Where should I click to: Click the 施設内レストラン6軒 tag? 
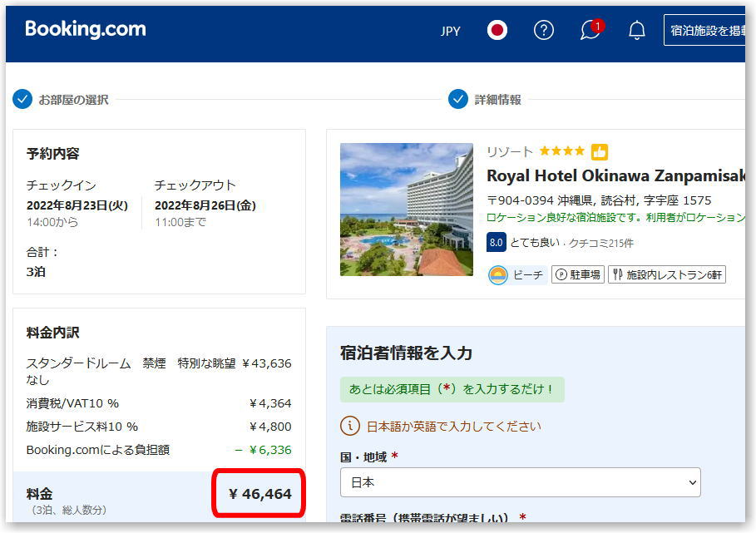(667, 274)
